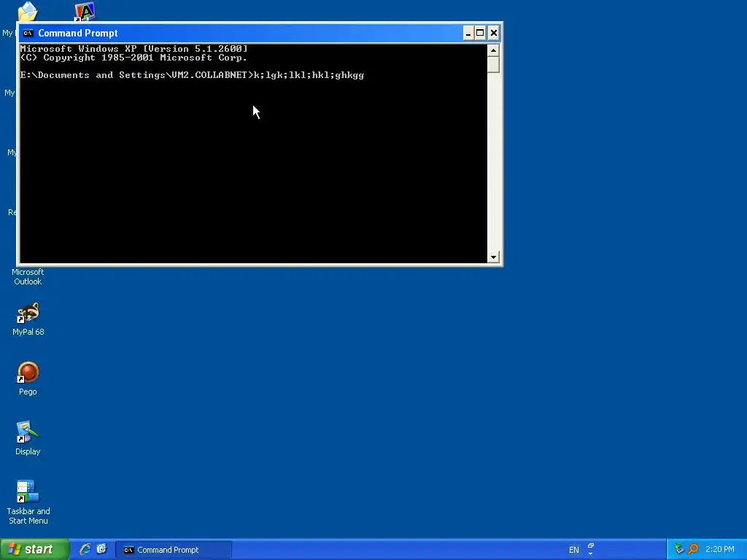Select the Microsoft Outlook desktop label
This screenshot has height=560, width=747.
pyautogui.click(x=28, y=276)
